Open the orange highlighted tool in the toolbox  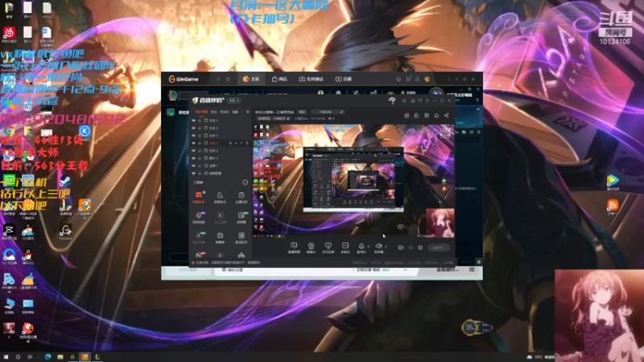(x=199, y=197)
